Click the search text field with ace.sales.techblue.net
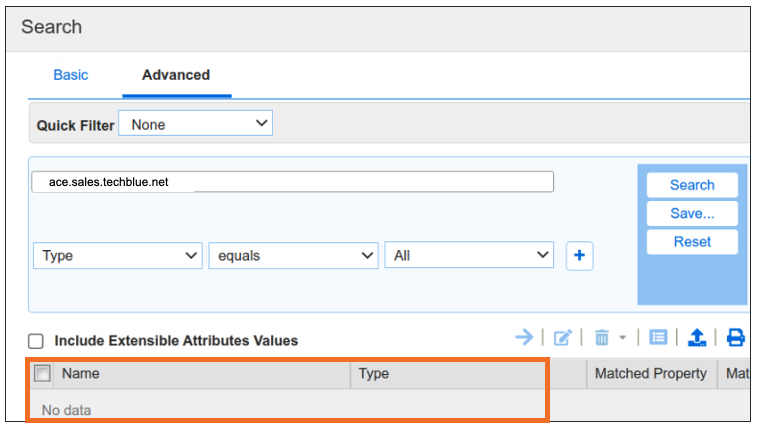Screen dimensions: 758x431 click(x=292, y=182)
